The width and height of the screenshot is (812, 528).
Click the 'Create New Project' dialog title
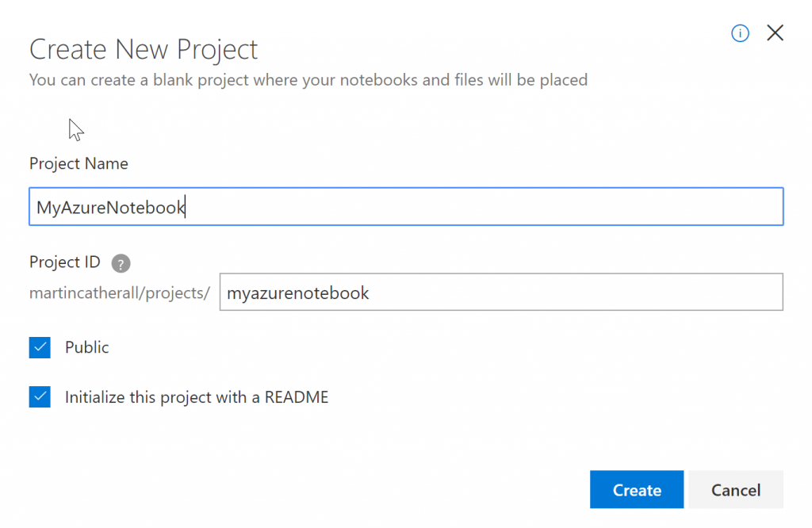click(x=144, y=50)
